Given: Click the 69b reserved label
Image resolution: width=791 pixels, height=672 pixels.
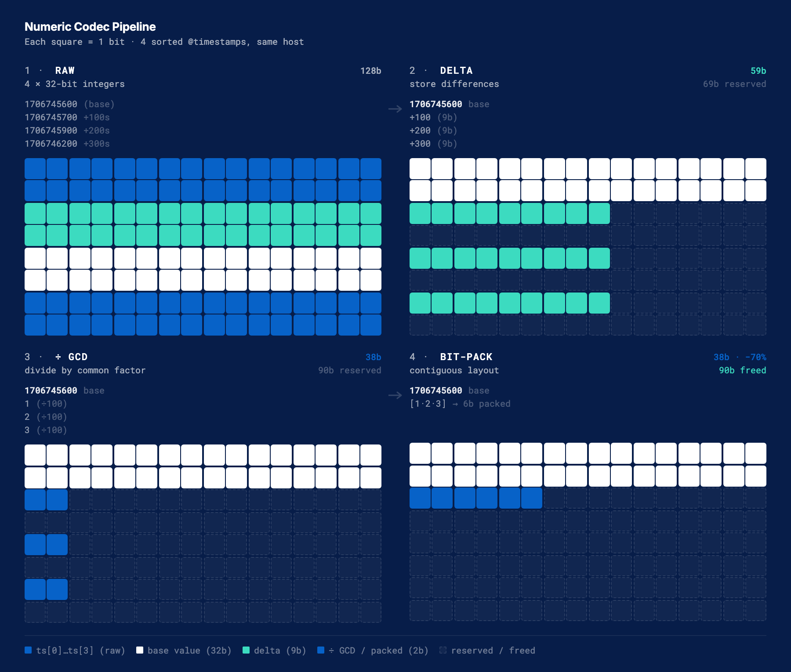Looking at the screenshot, I should (x=734, y=84).
